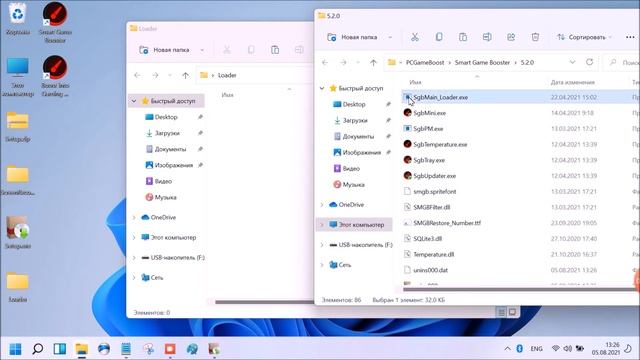
Task: Expand Этот компьютер in 5.2.0 window sidebar
Action: click(322, 224)
